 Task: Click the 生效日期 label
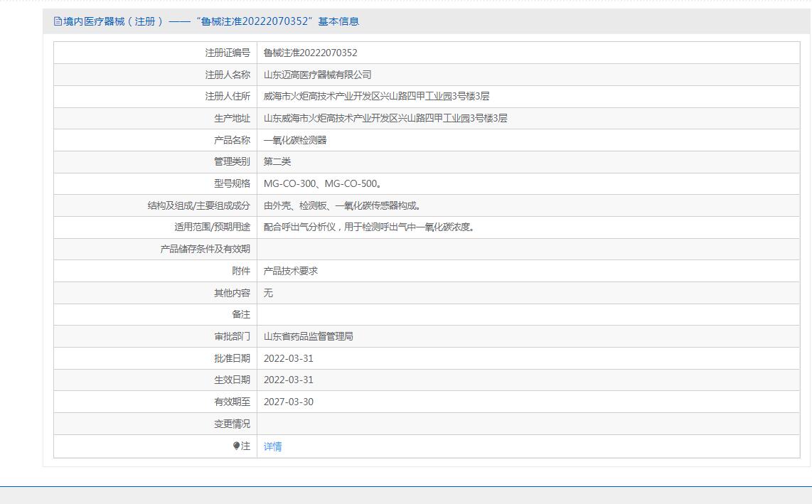click(x=232, y=380)
